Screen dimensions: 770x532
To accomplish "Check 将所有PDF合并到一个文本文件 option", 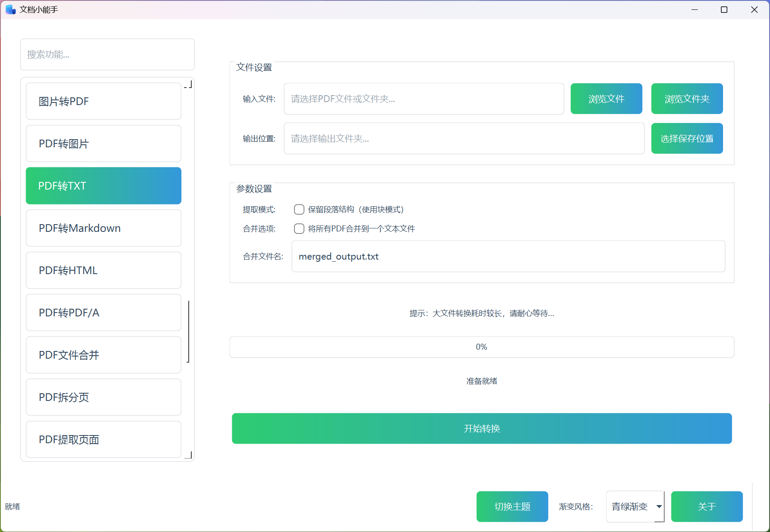I will pyautogui.click(x=299, y=228).
